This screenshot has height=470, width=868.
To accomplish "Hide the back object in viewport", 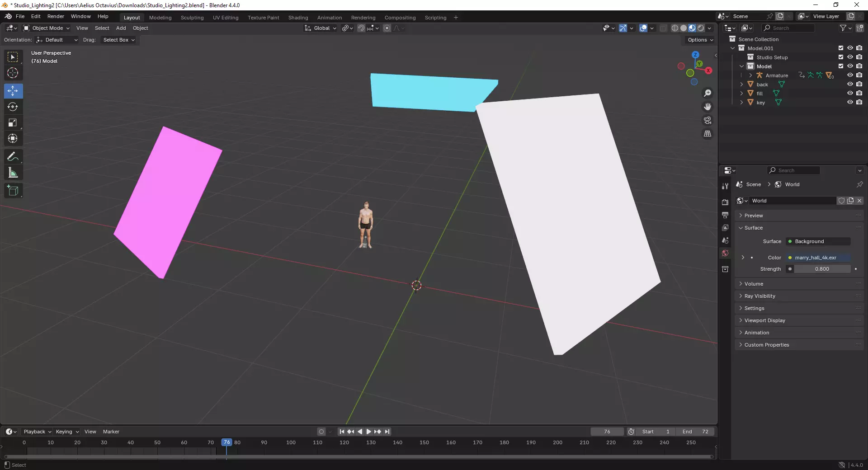I will [x=850, y=84].
